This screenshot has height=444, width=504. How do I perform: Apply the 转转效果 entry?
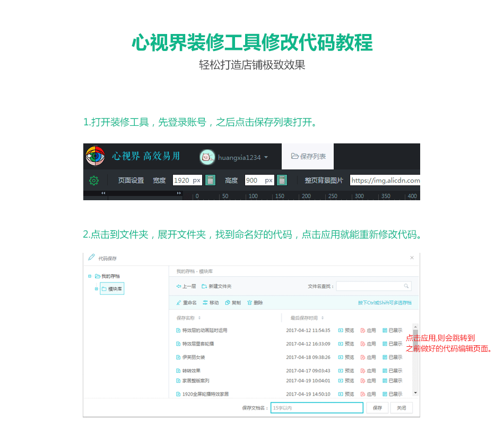tap(368, 371)
